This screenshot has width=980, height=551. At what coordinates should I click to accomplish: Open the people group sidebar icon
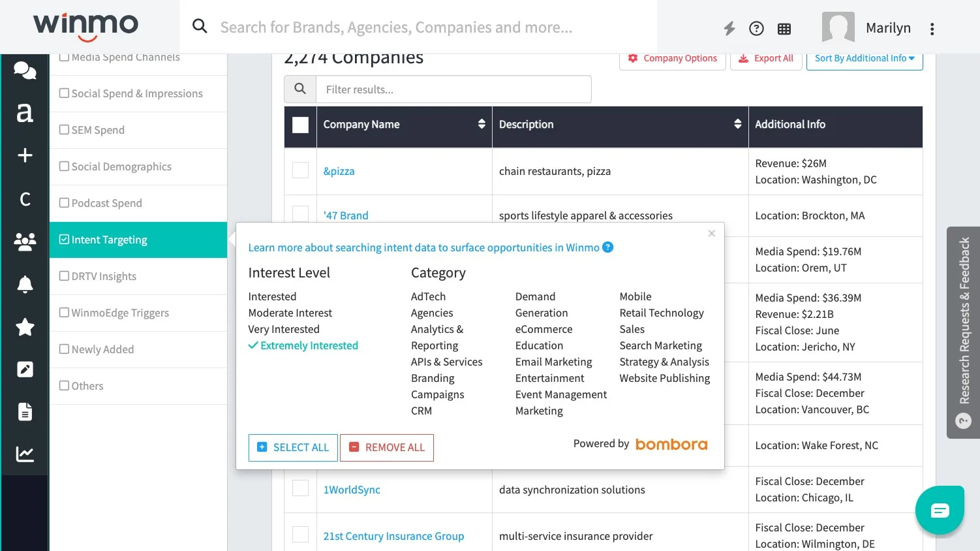(x=25, y=242)
